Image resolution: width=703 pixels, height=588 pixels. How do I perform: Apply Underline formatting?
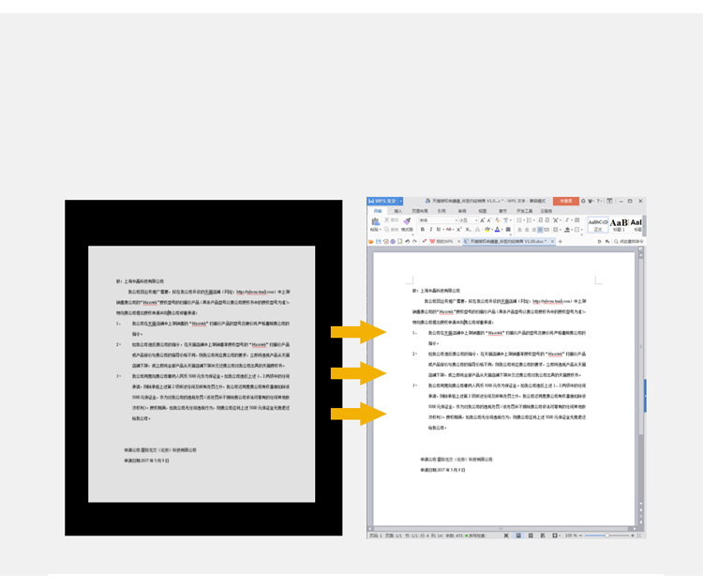(x=439, y=229)
